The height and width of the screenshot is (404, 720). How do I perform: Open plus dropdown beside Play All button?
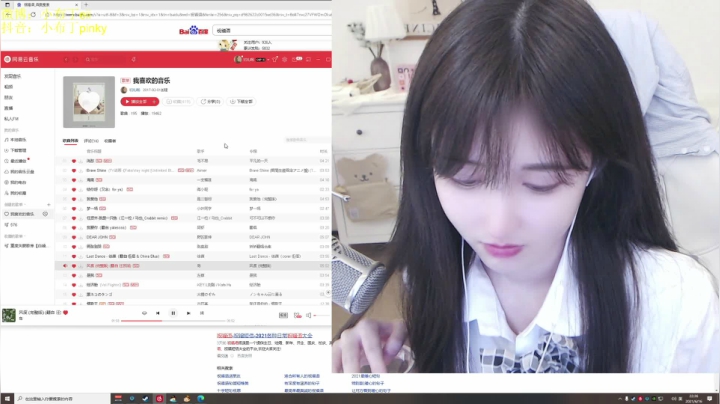[x=155, y=101]
